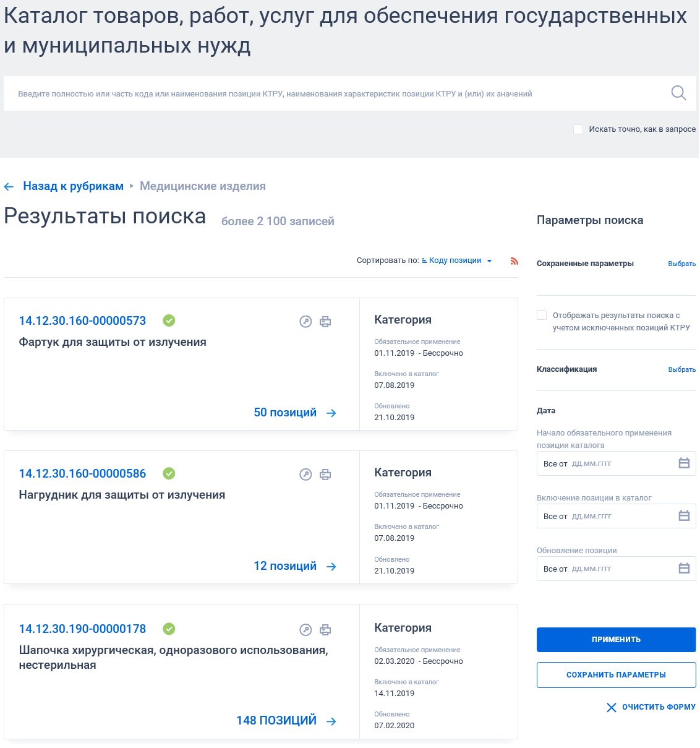Print card 14.12.30.160-00000586
The image size is (700, 748).
point(325,474)
